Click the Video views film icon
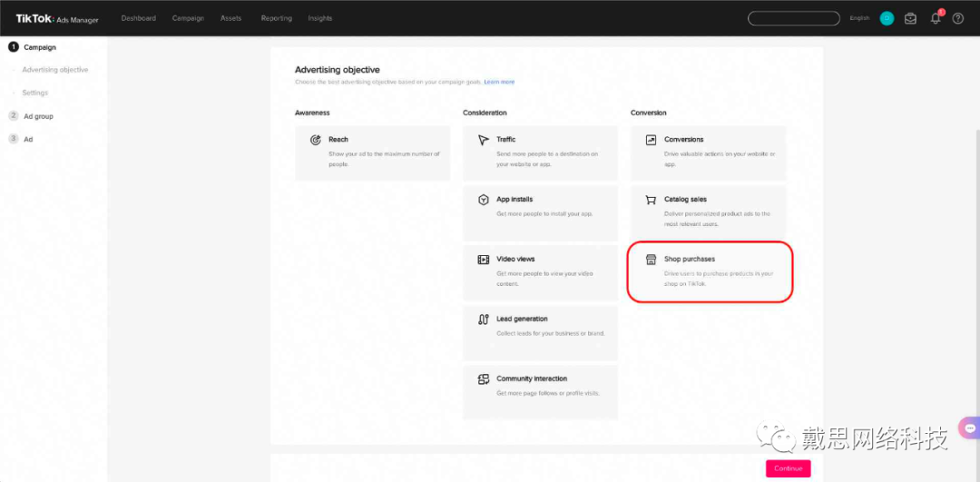 [x=483, y=260]
